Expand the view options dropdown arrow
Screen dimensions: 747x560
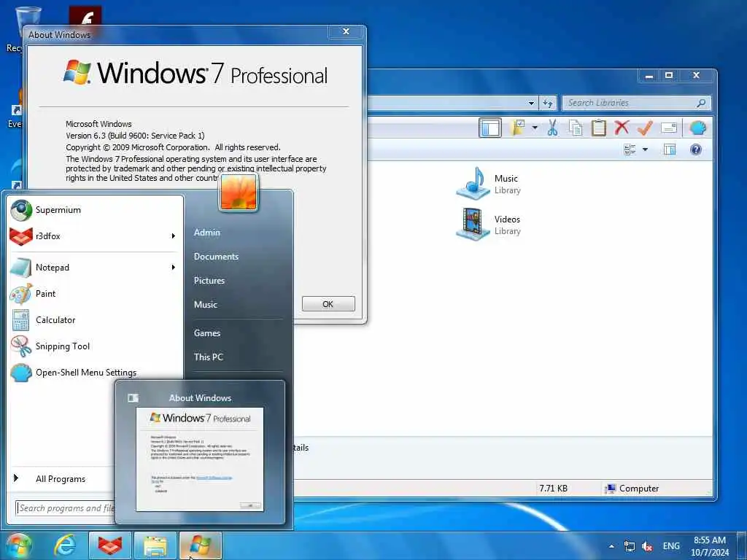tap(645, 149)
